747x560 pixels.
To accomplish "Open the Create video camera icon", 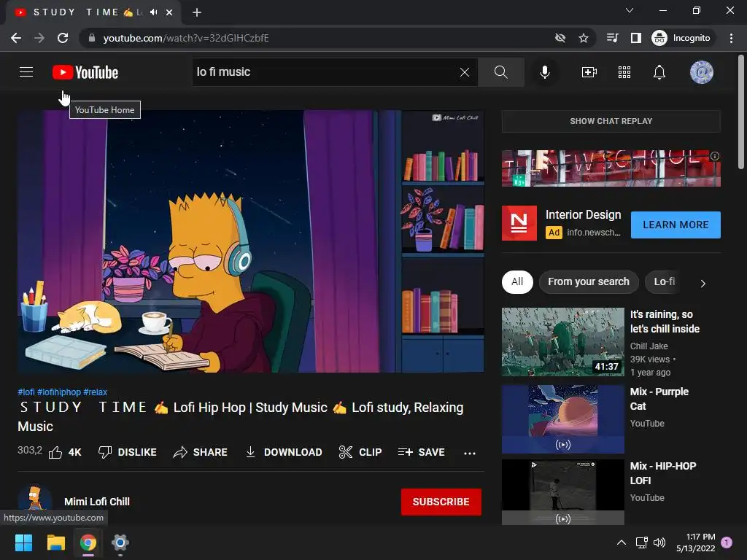I will point(589,72).
